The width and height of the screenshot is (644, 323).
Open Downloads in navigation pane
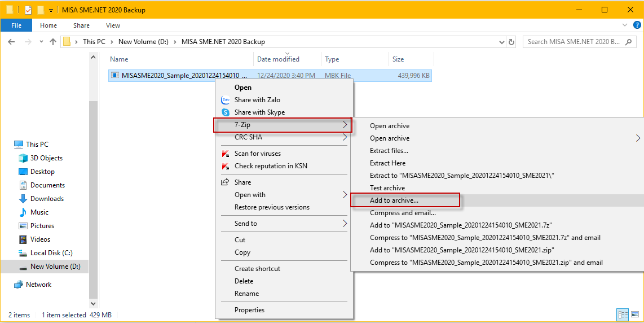click(x=47, y=199)
